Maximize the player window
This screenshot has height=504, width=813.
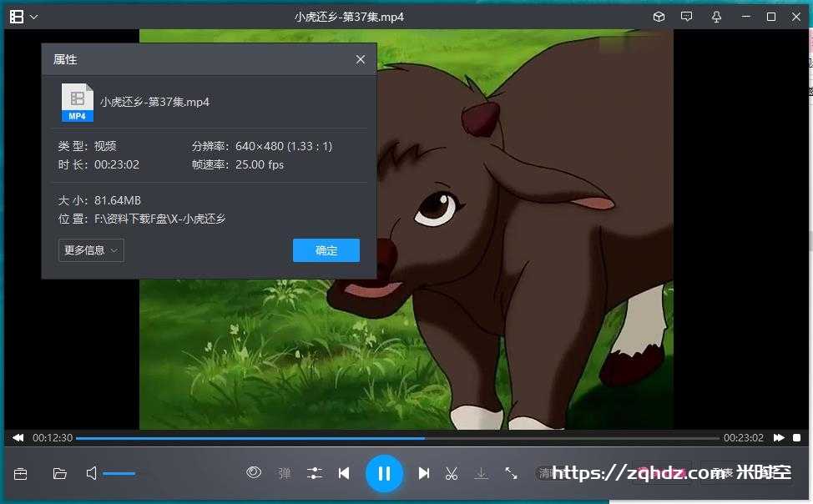(x=771, y=17)
